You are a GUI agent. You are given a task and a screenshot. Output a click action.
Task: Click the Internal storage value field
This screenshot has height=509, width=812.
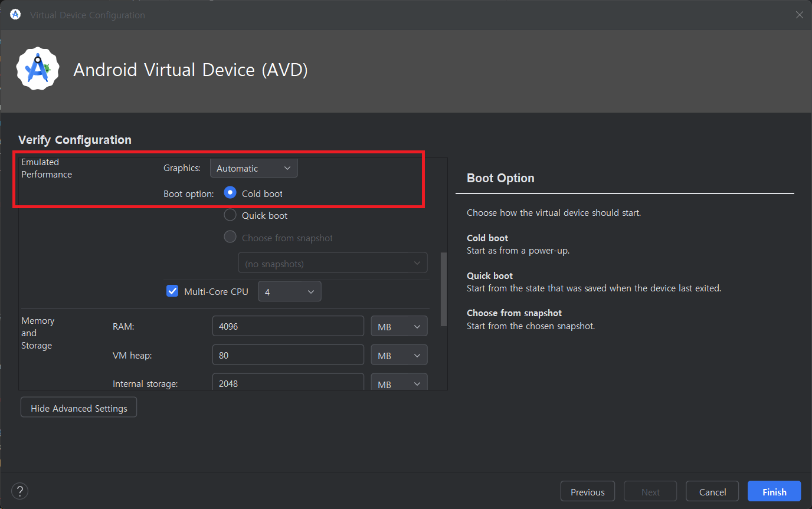coord(288,383)
